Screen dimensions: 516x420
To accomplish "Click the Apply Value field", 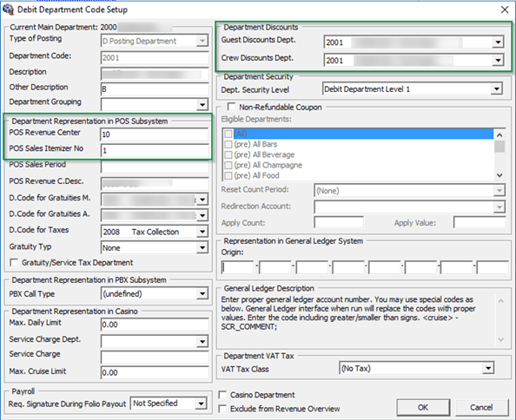I will click(480, 222).
